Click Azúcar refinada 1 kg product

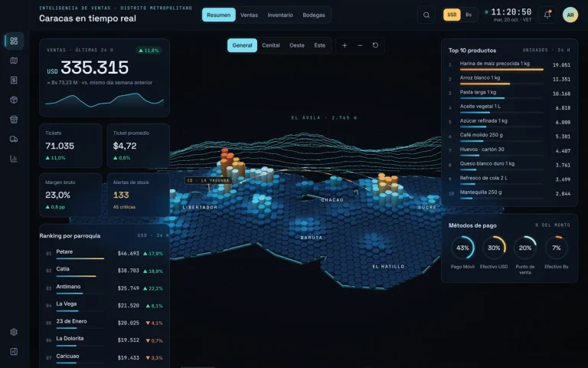point(509,122)
